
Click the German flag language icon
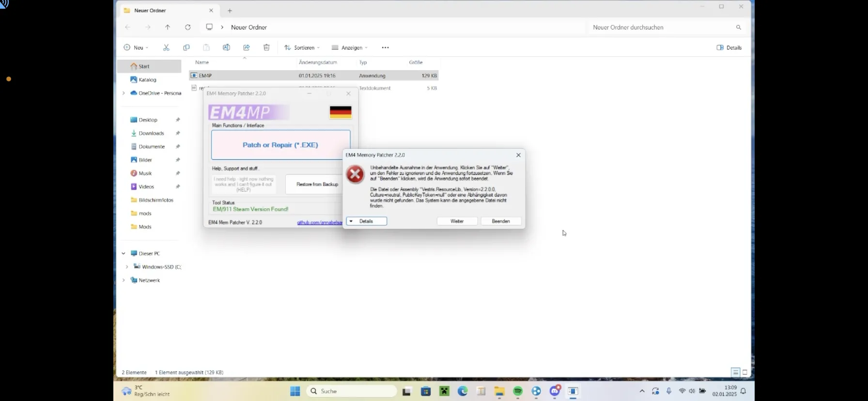(x=341, y=112)
